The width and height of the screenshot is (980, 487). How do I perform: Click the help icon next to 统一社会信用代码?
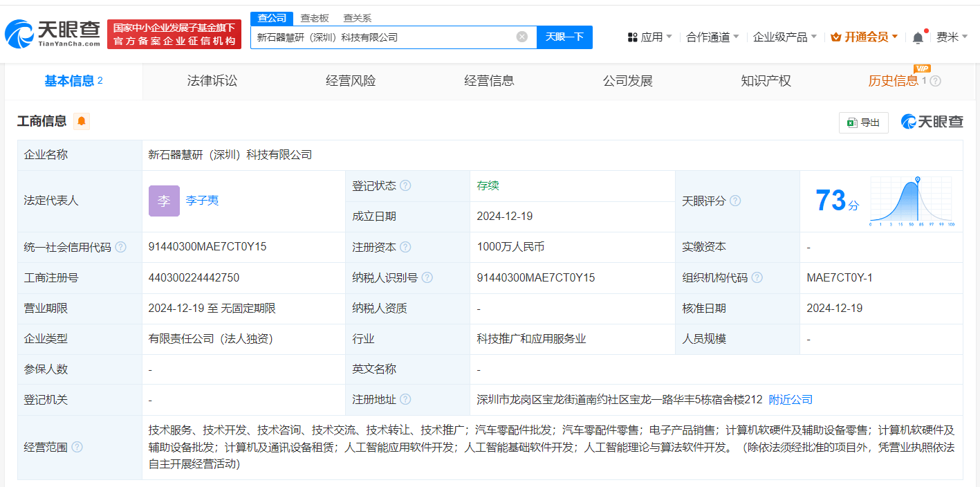120,247
